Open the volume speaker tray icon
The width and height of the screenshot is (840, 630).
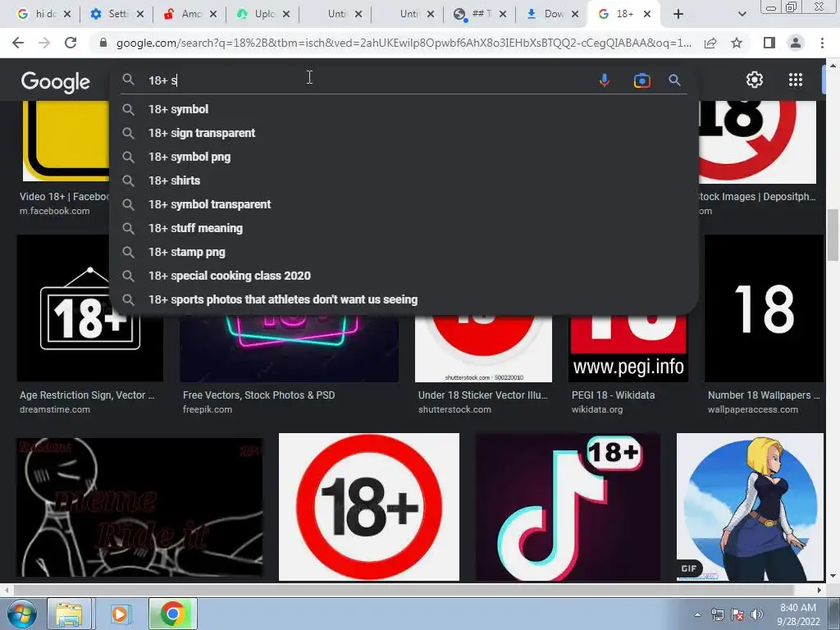757,614
